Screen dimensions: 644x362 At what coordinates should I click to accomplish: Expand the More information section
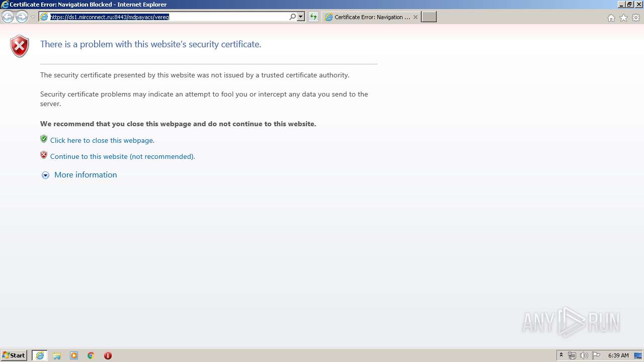[x=86, y=175]
